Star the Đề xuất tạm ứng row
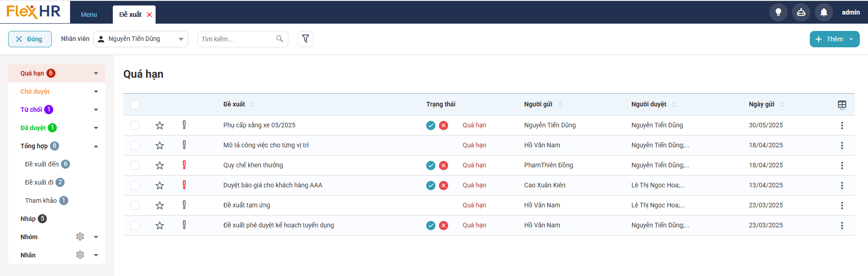Screen dimensions: 868x276 pyautogui.click(x=160, y=206)
